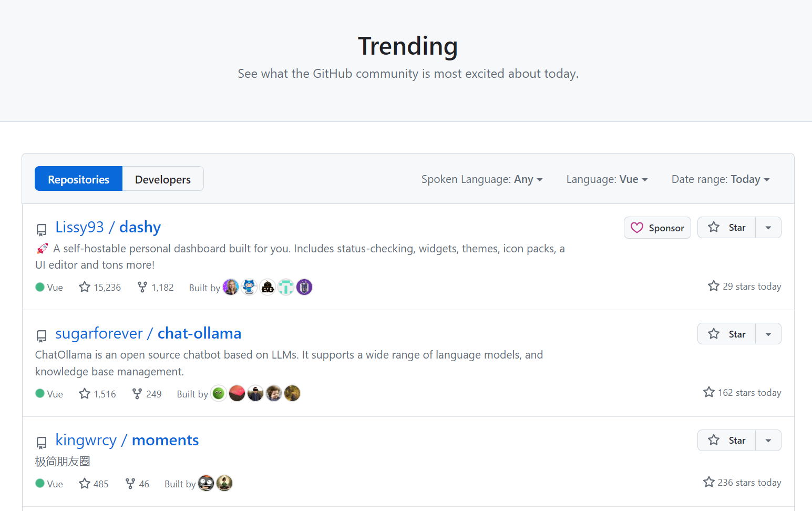This screenshot has width=812, height=511.
Task: Star the kingwrcy/moments repository
Action: coord(726,441)
